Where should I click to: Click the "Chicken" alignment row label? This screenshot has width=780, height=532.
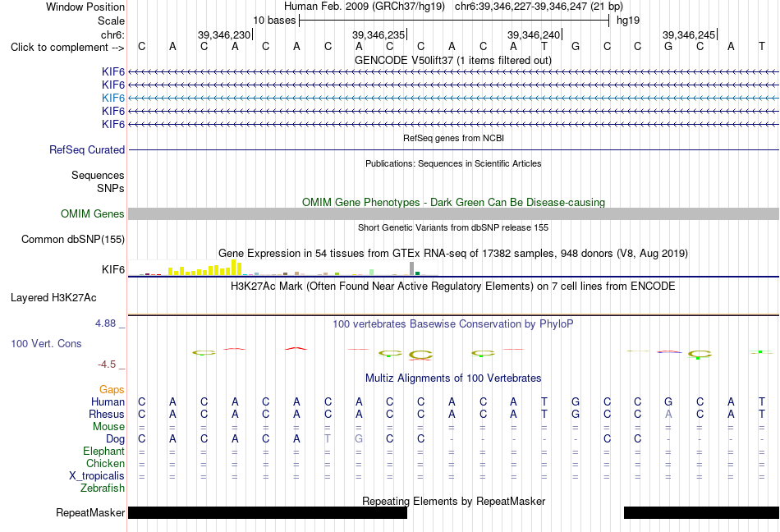(105, 463)
